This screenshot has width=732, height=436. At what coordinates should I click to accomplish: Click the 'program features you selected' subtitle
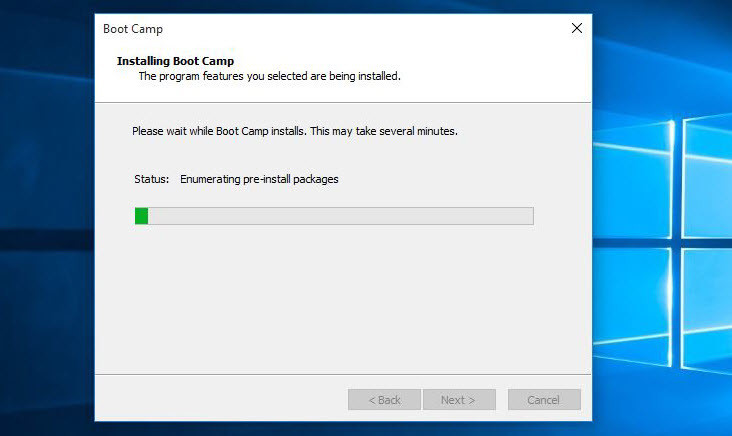click(x=269, y=76)
